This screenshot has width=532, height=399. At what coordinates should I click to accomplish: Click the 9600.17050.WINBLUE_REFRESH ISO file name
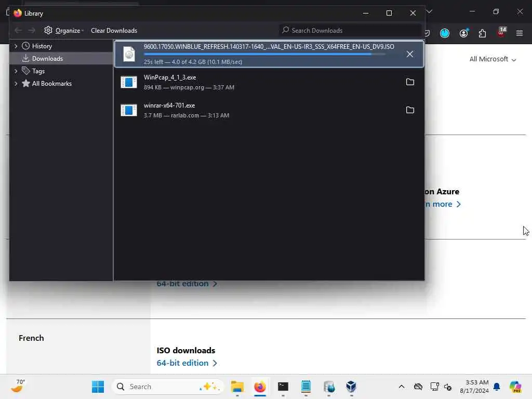269,46
